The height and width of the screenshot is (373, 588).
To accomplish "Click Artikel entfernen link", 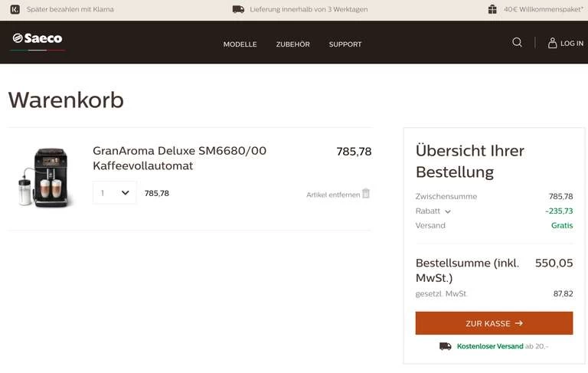I will tap(332, 195).
